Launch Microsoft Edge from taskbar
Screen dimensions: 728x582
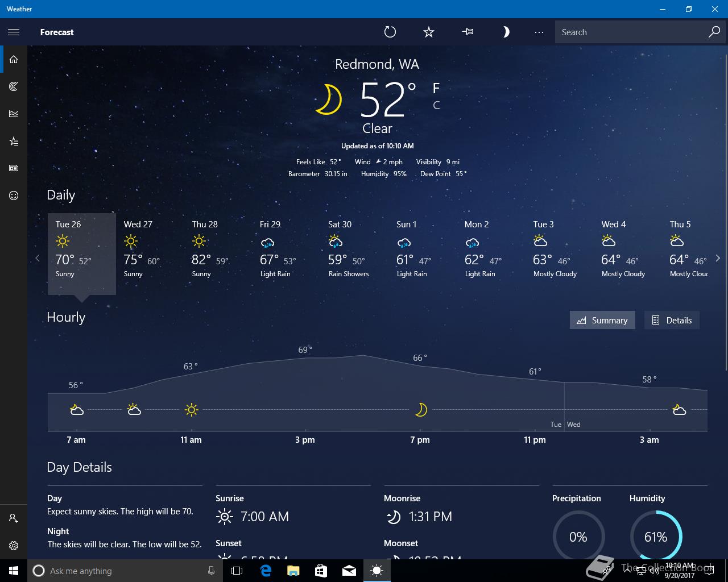pyautogui.click(x=265, y=571)
